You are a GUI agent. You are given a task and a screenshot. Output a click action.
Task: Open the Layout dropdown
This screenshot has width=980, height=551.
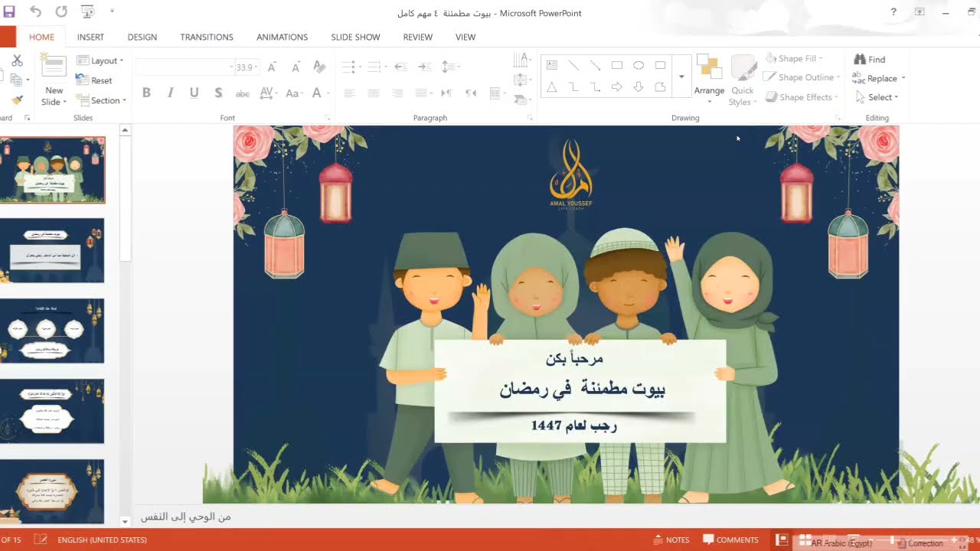point(100,60)
